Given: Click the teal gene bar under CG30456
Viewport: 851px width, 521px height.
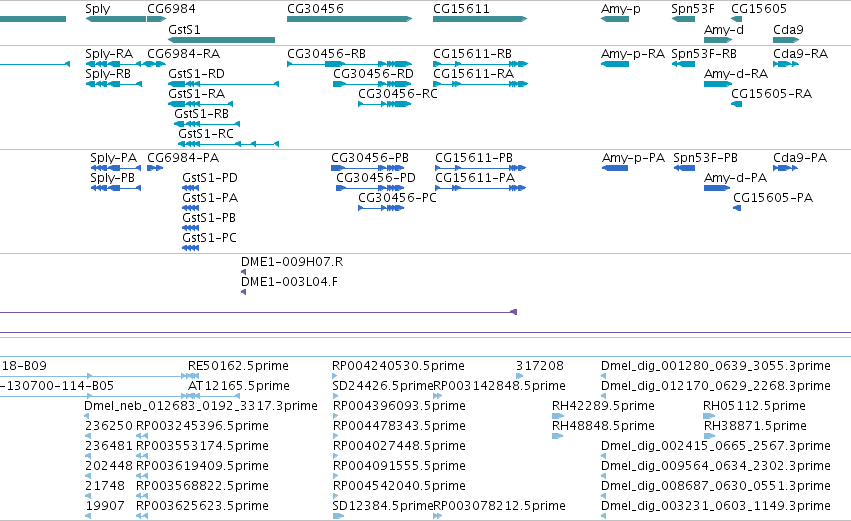Looking at the screenshot, I should [x=350, y=19].
